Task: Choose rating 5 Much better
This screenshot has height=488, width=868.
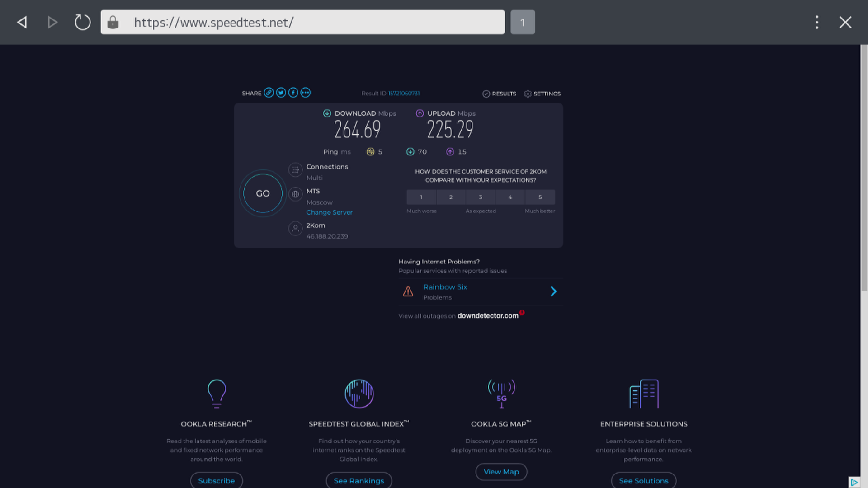Action: coord(540,197)
